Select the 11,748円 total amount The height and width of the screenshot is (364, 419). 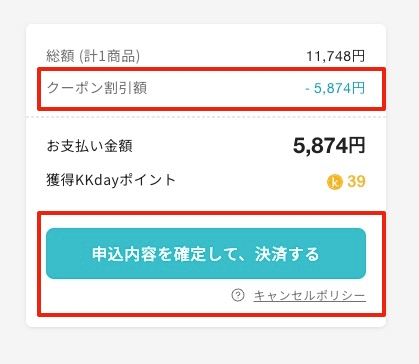(x=336, y=56)
